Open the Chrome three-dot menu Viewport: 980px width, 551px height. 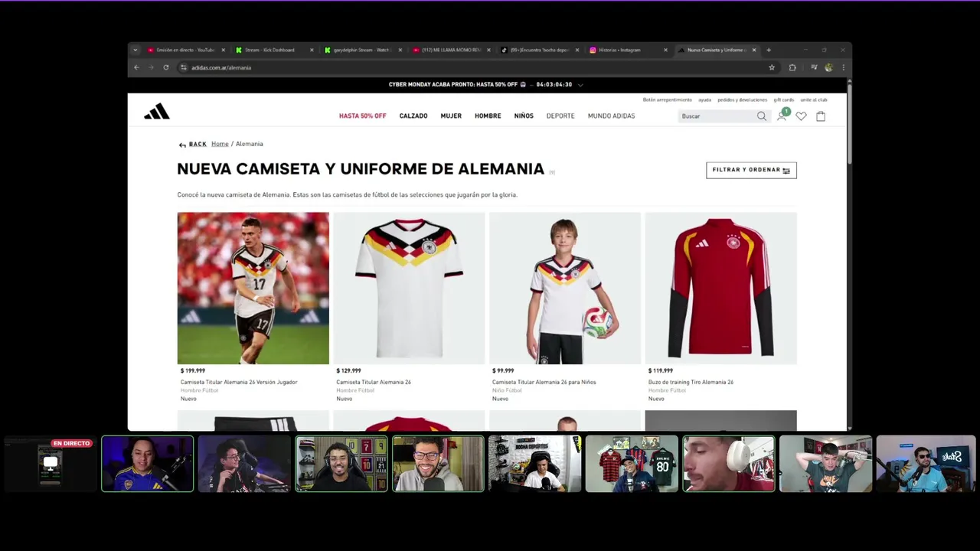point(843,67)
